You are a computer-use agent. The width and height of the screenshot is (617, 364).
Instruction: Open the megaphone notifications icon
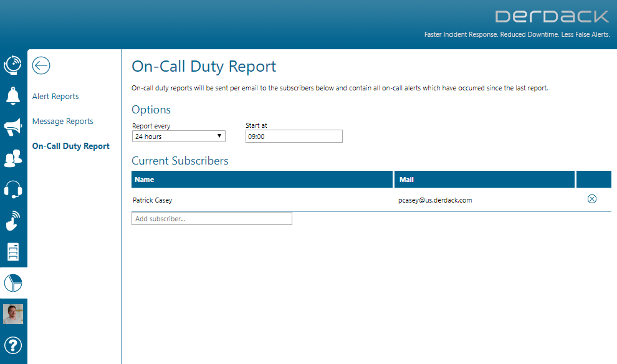[x=13, y=127]
